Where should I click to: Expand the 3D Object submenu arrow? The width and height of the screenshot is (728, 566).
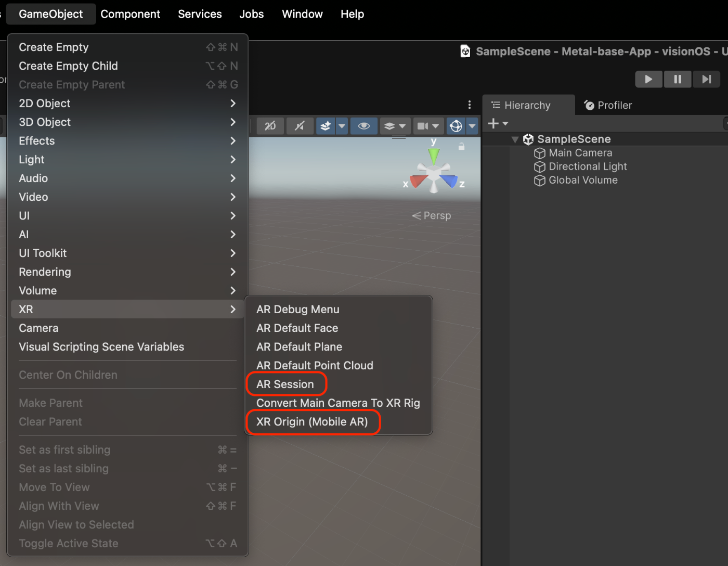[x=233, y=122]
